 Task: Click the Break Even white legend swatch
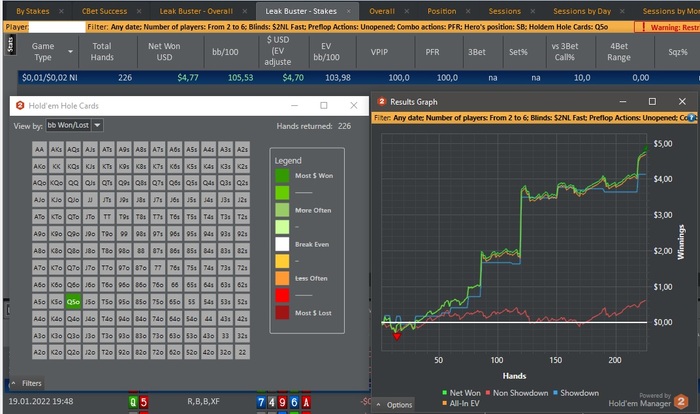click(282, 244)
